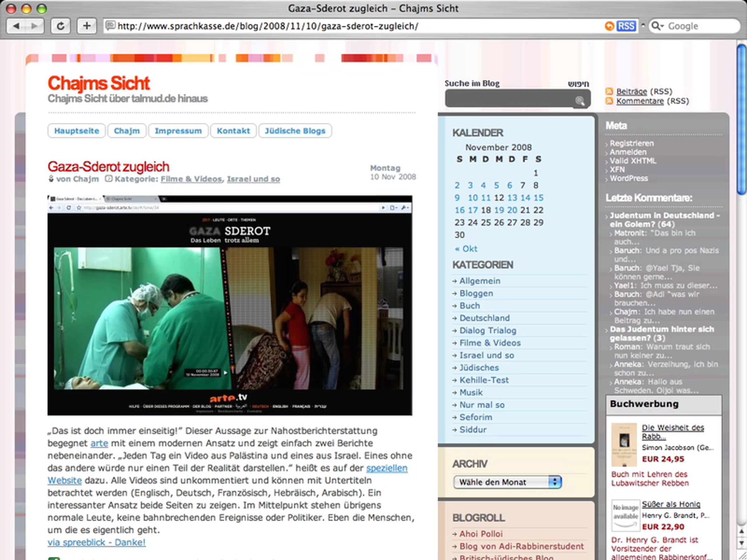Click calendar day 10 in November 2008
Viewport: 747px width, 560px height.
pos(472,198)
